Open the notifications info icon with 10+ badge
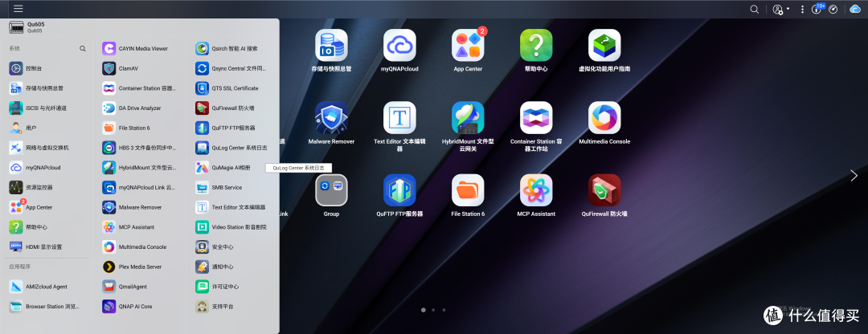This screenshot has width=868, height=334. [x=817, y=9]
